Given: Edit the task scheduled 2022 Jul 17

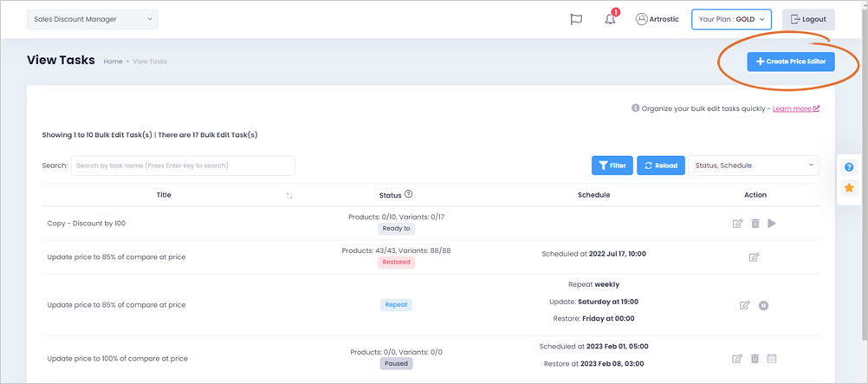Looking at the screenshot, I should pyautogui.click(x=754, y=257).
